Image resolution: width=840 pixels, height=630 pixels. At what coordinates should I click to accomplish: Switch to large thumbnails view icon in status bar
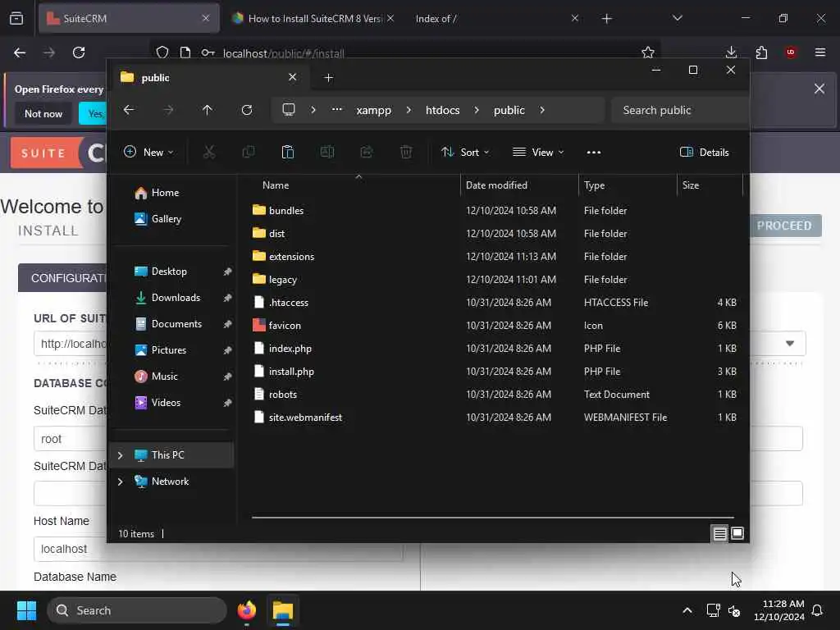(x=737, y=533)
